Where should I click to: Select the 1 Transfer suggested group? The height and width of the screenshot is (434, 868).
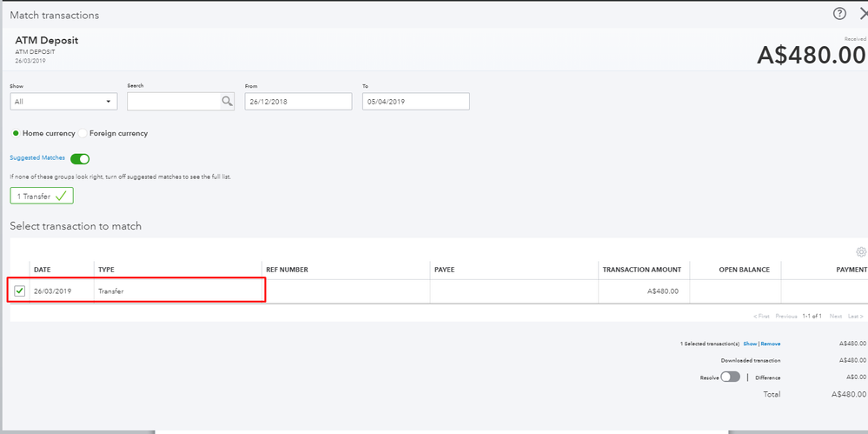click(42, 197)
